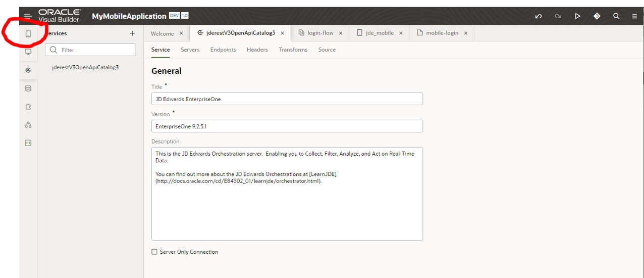Screen dimensions: 644x278
Task: Add a new service with plus icon
Action: tap(132, 33)
